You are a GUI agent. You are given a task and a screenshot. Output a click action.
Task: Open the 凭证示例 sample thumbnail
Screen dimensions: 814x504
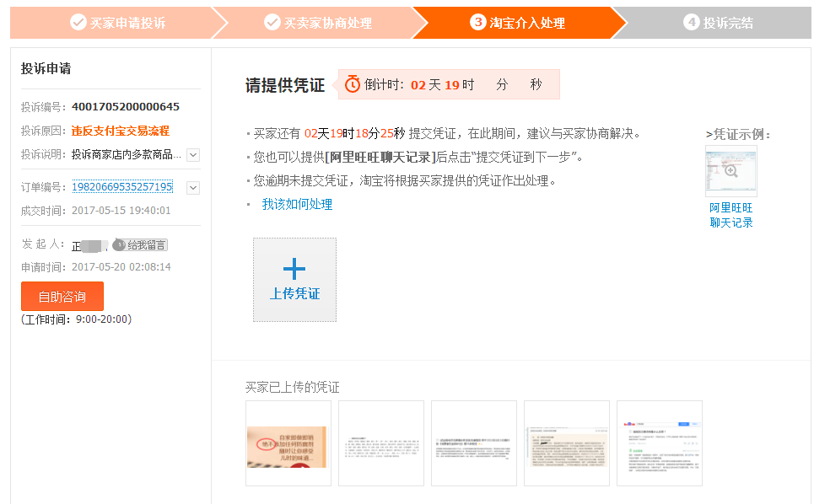(731, 170)
